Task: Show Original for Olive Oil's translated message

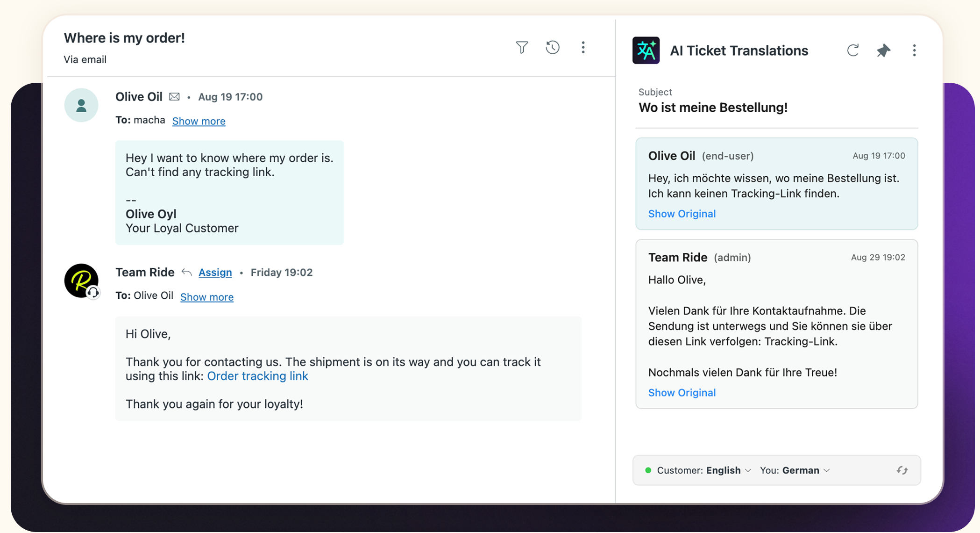Action: click(682, 214)
